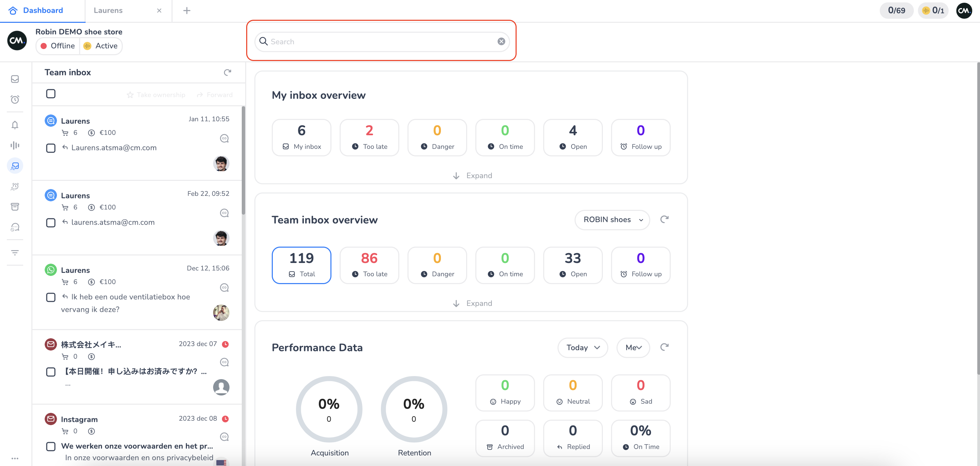Click the conversation list scrollbar

[x=243, y=160]
